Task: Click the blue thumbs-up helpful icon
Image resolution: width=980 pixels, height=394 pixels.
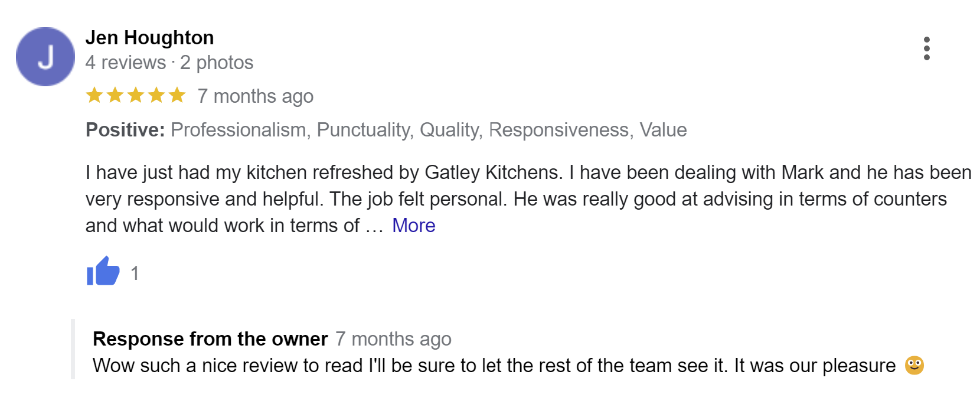Action: click(x=103, y=271)
